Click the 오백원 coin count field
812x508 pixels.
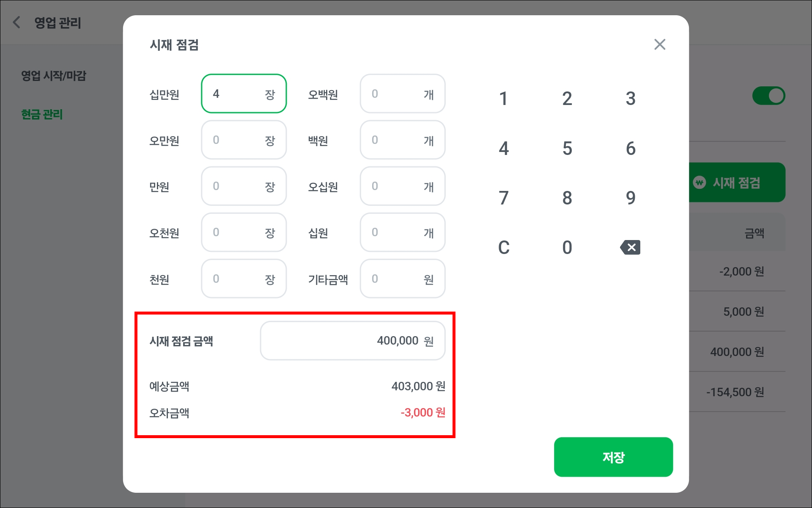click(402, 94)
